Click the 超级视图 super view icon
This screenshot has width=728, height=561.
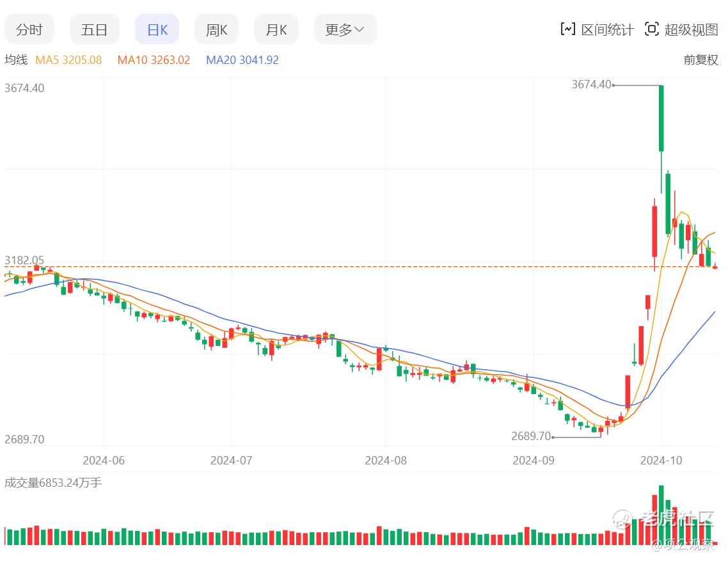pos(651,29)
